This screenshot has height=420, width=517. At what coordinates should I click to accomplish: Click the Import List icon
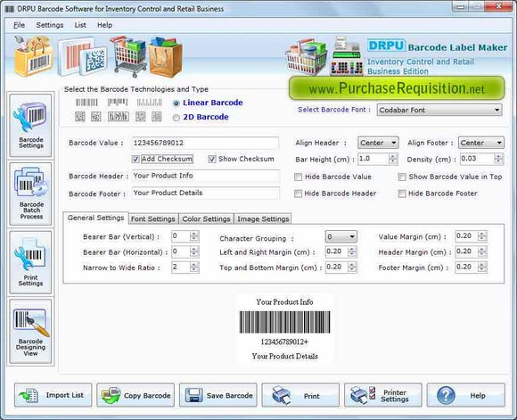[x=29, y=395]
